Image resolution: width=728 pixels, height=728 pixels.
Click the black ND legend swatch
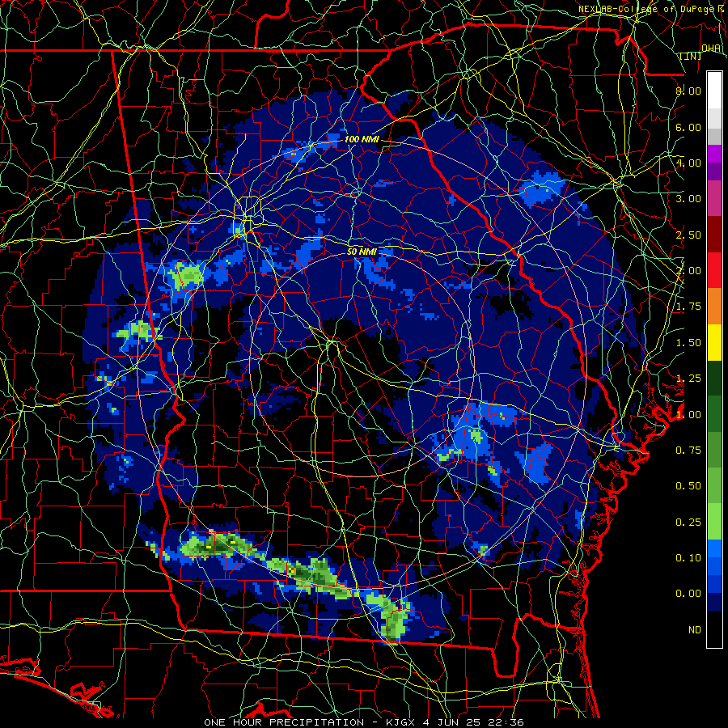714,629
